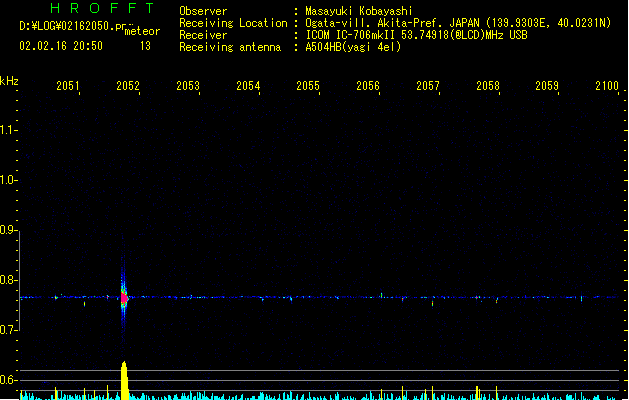629x400 pixels.
Task: Click the pink meteor echo burst on spectrogram
Action: [124, 298]
